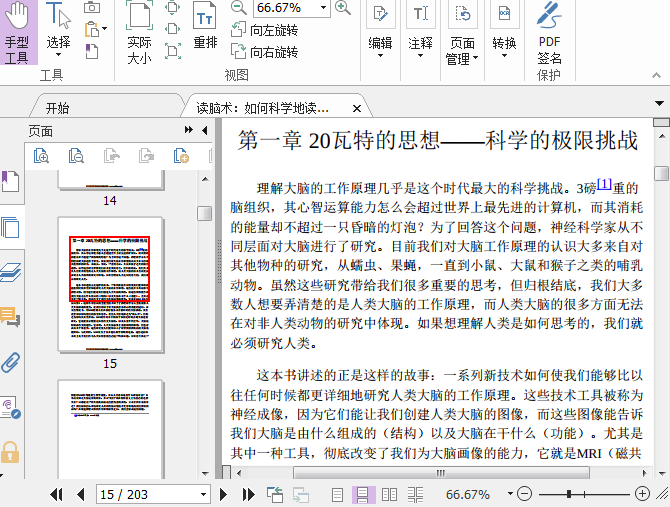
Task: Open the Page Management (页面管理) menu
Action: pyautogui.click(x=461, y=33)
